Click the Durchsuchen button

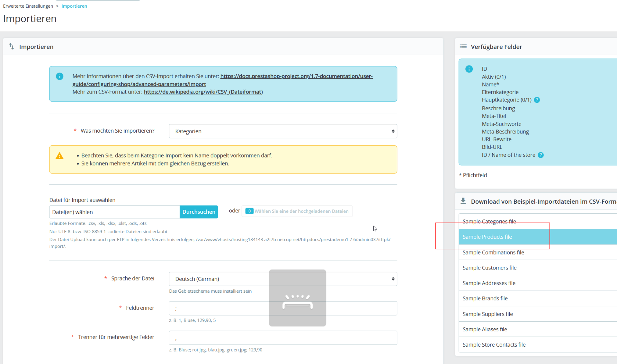(x=199, y=212)
